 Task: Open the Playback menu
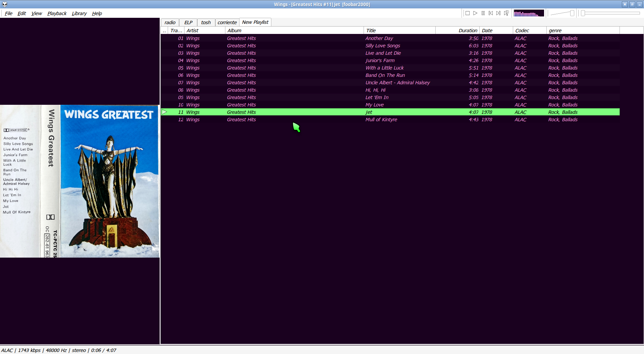[x=57, y=13]
